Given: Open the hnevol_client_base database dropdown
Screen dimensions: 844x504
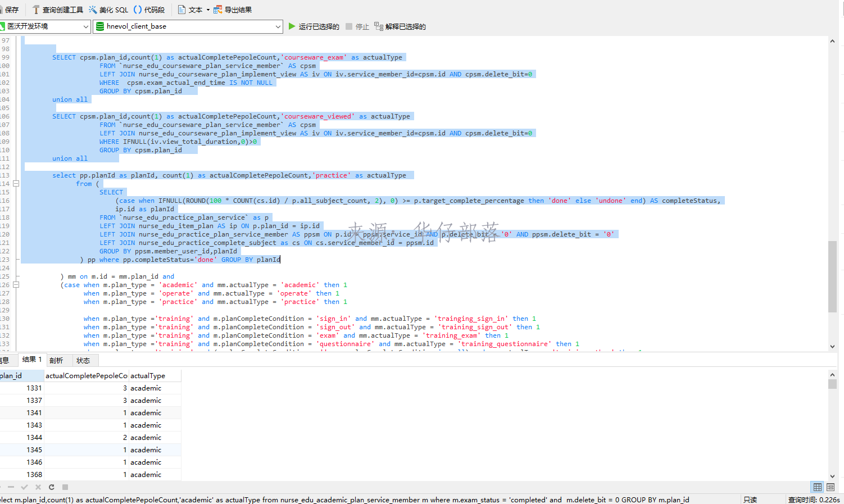Looking at the screenshot, I should 278,26.
